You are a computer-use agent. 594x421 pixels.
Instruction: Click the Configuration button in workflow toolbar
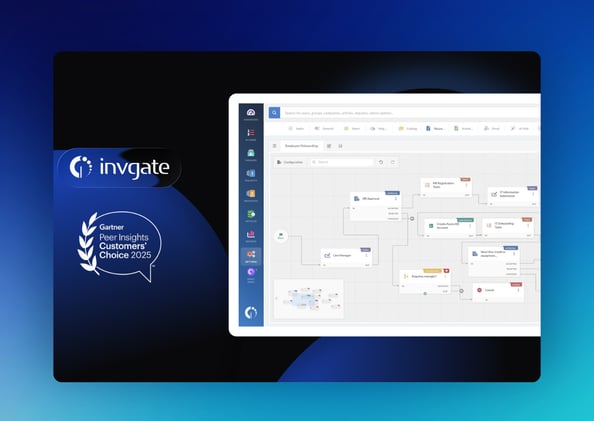[290, 162]
